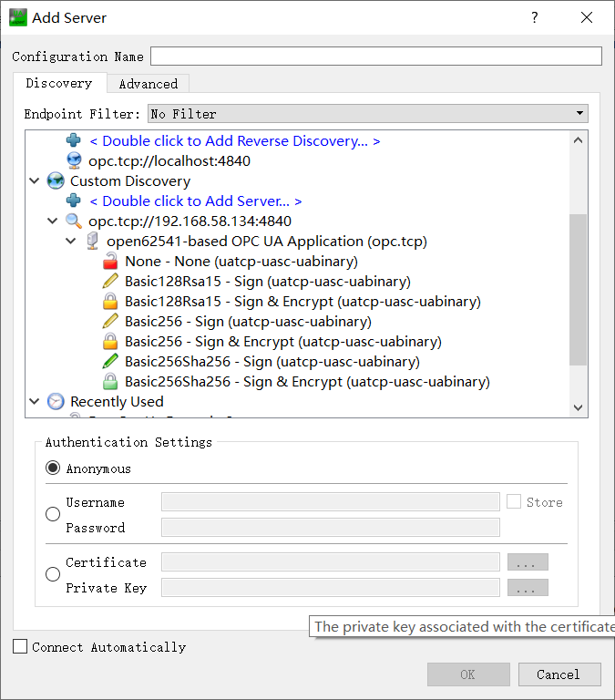Click the Custom Discovery globe icon
Screen dimensions: 615x700
(x=56, y=180)
